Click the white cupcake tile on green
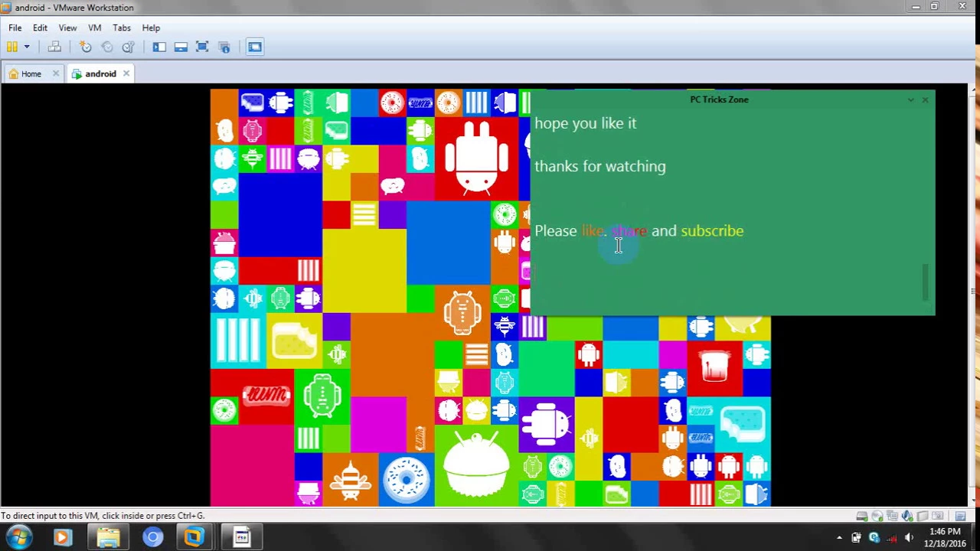Image resolution: width=980 pixels, height=551 pixels. 476,467
